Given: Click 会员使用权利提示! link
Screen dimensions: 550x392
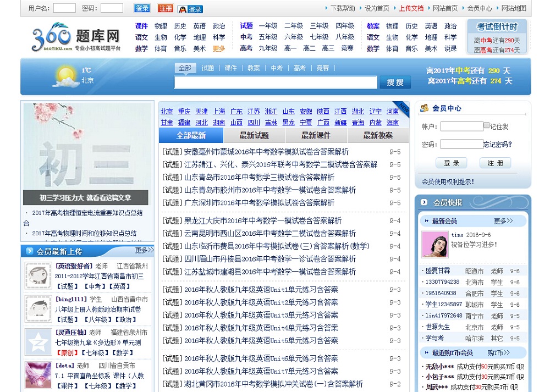Looking at the screenshot, I should (448, 181).
